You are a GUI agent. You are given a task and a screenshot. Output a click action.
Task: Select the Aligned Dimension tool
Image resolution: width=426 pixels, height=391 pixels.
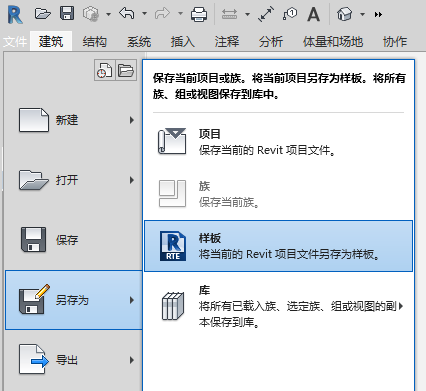pos(266,14)
